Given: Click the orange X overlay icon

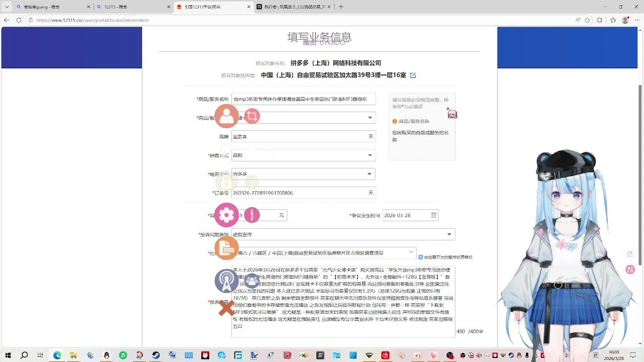Looking at the screenshot, I should click(226, 308).
